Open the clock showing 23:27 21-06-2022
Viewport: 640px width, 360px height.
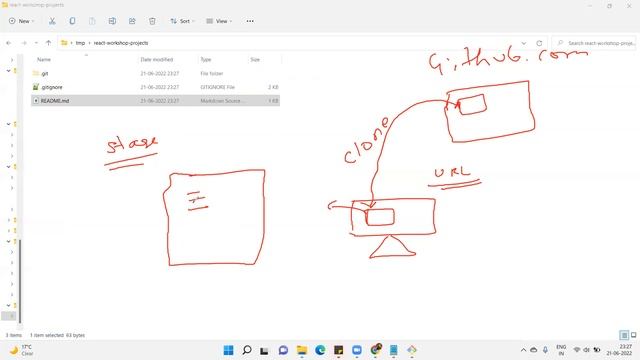[x=620, y=350]
